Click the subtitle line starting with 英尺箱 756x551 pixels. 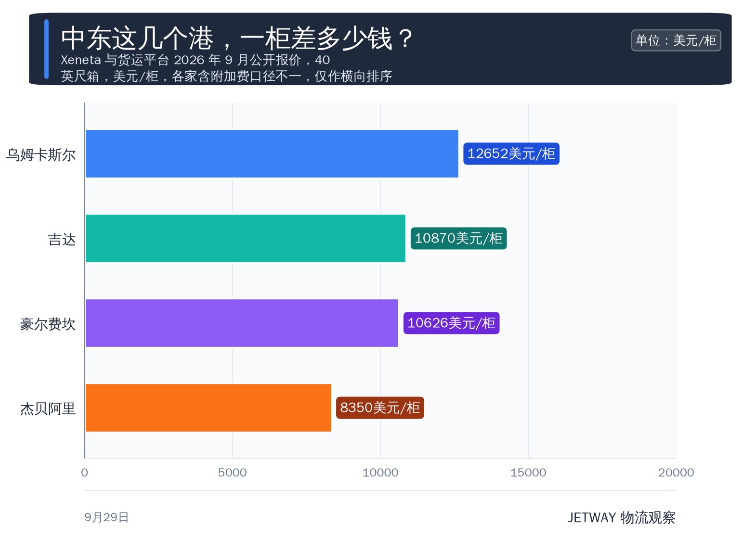point(226,76)
